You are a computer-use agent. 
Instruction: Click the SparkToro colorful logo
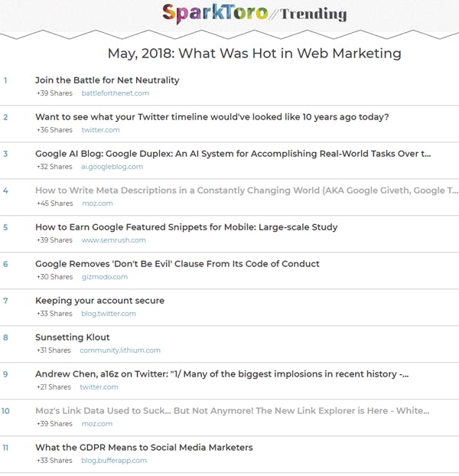tap(215, 13)
